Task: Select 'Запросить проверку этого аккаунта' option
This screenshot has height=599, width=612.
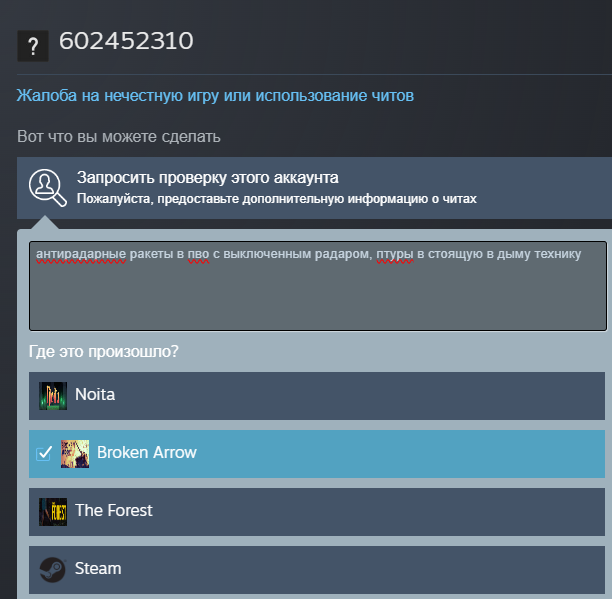Action: [x=314, y=188]
